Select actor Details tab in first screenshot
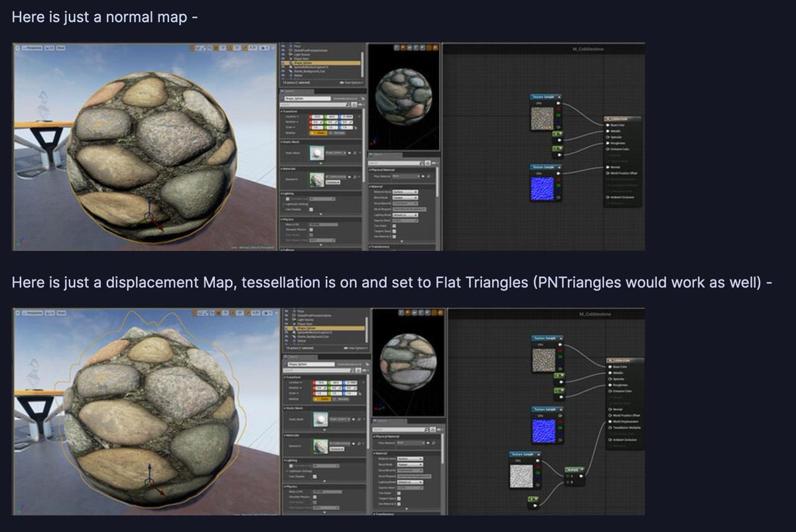796x532 pixels. 297,92
